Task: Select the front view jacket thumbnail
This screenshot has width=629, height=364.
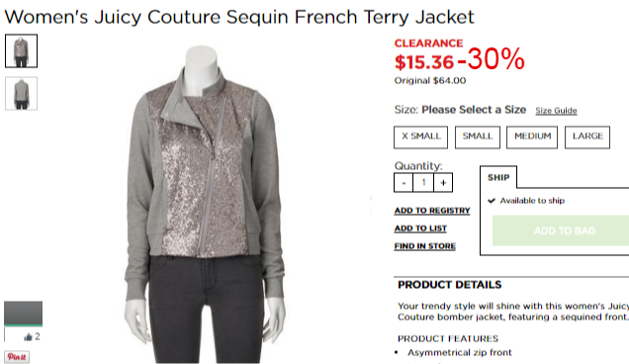Action: click(21, 51)
